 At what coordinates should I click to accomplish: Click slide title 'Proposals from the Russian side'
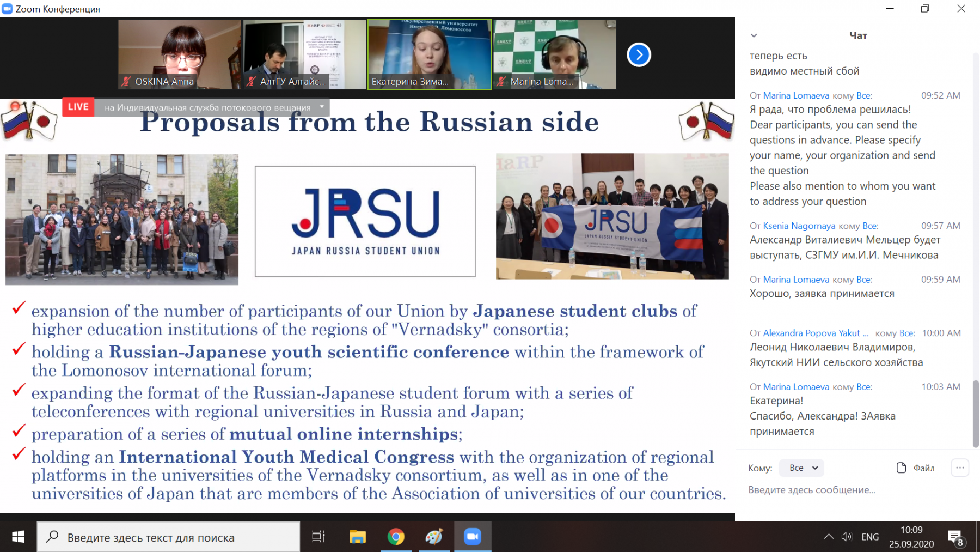(x=369, y=122)
